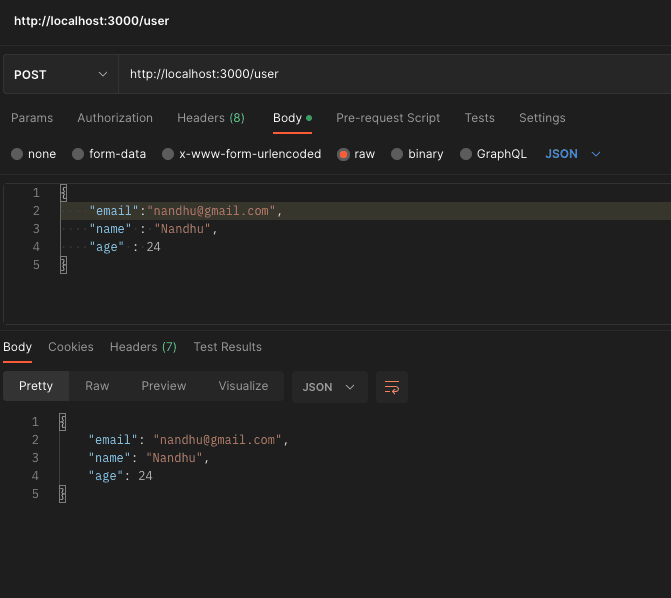View the Test Results tab
Viewport: 671px width, 598px height.
point(228,347)
